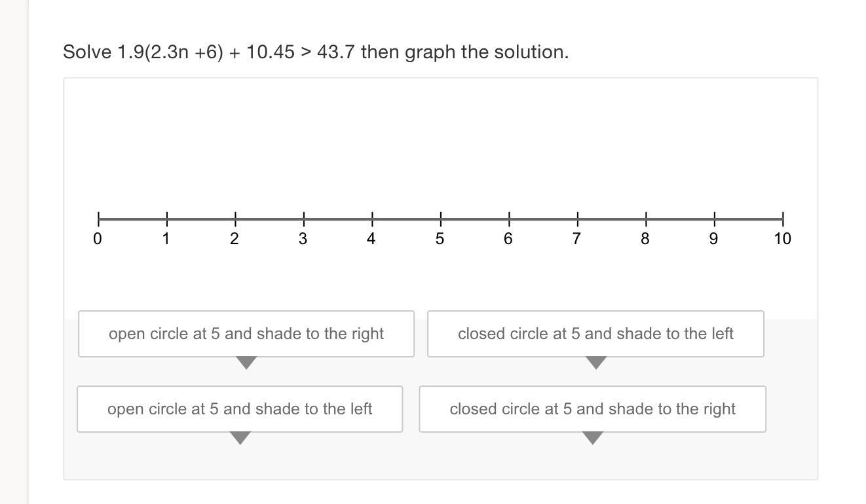This screenshot has height=504, width=866.
Task: Click the tick mark at 4 on number line
Action: (x=372, y=219)
